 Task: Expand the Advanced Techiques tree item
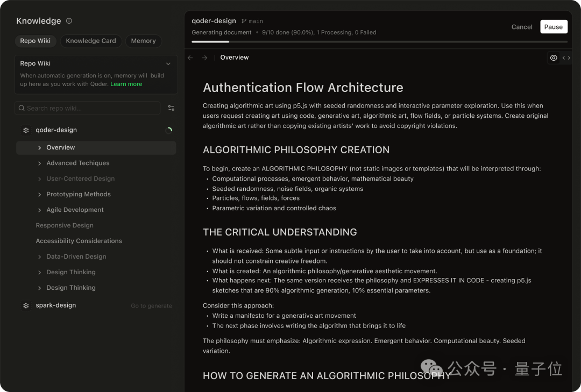[40, 163]
